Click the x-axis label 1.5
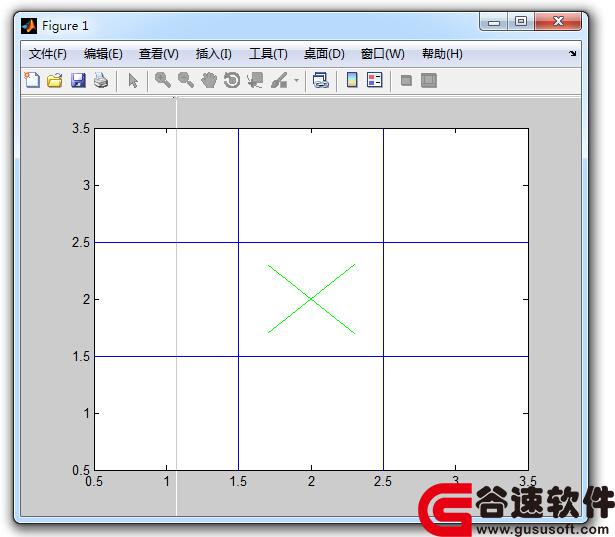The image size is (615, 537). click(238, 481)
